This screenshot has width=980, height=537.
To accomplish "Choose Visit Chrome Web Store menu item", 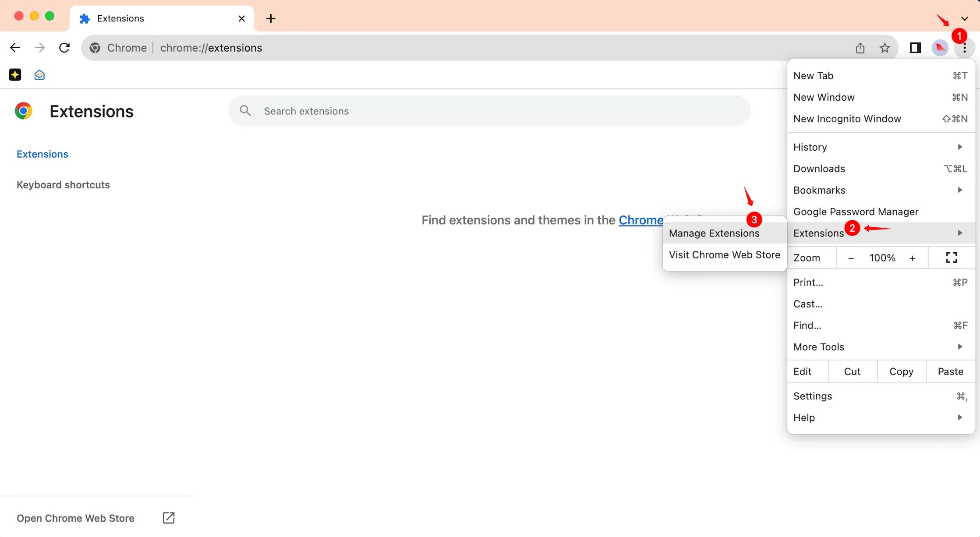I will tap(724, 254).
